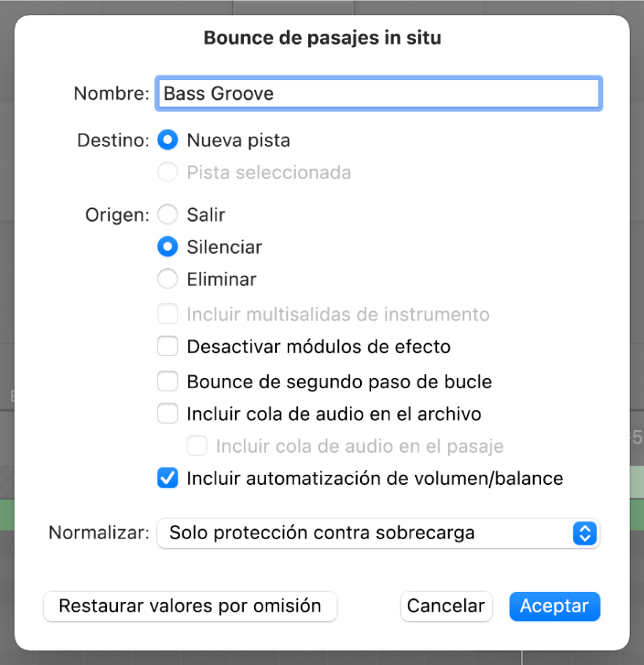
Task: Click the Nombre text field
Action: click(x=379, y=94)
